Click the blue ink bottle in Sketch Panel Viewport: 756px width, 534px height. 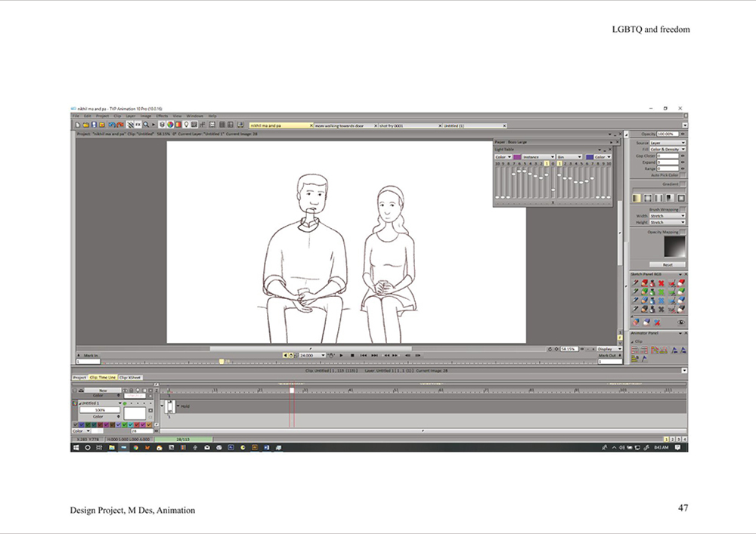(652, 301)
